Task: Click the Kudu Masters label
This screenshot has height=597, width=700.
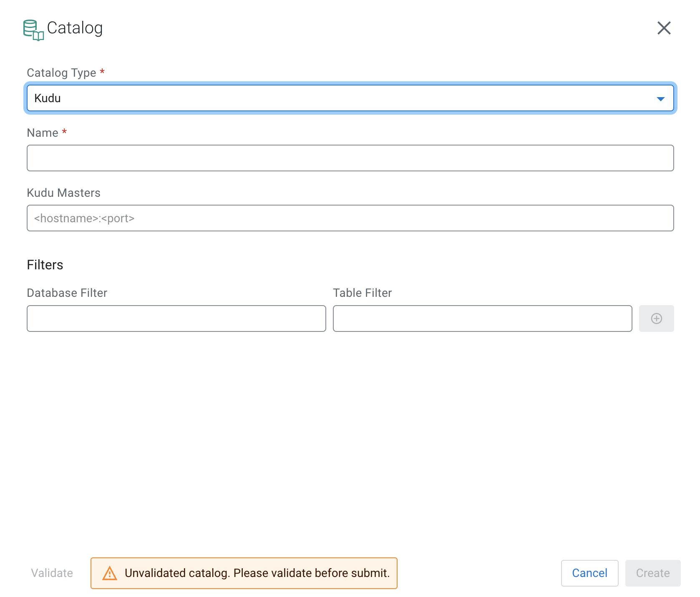Action: [x=63, y=193]
